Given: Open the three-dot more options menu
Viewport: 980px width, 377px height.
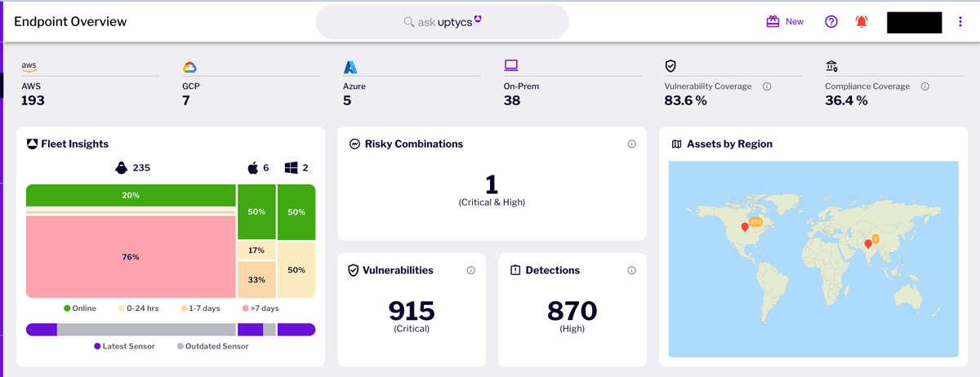Looking at the screenshot, I should [960, 22].
